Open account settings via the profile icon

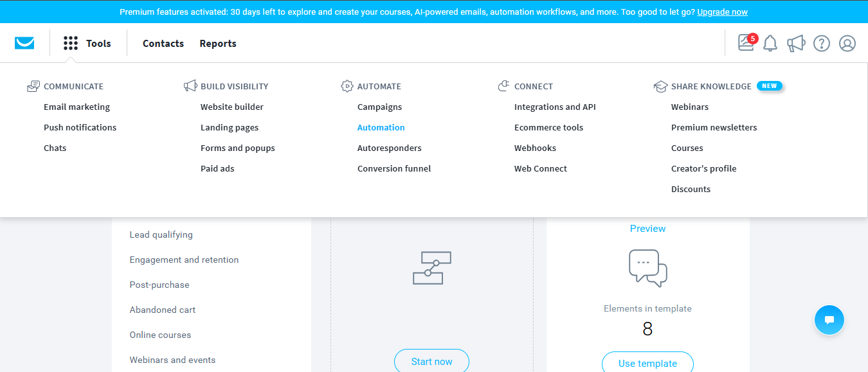tap(847, 43)
